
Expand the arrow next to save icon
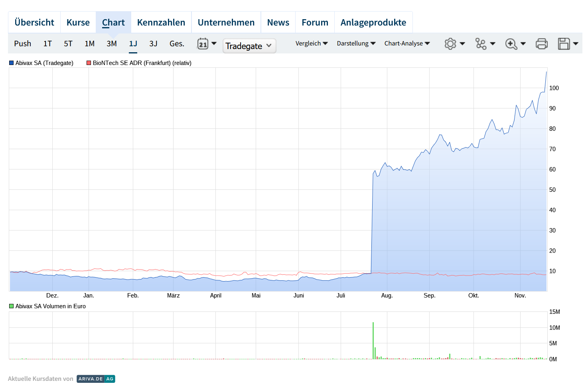pyautogui.click(x=576, y=43)
